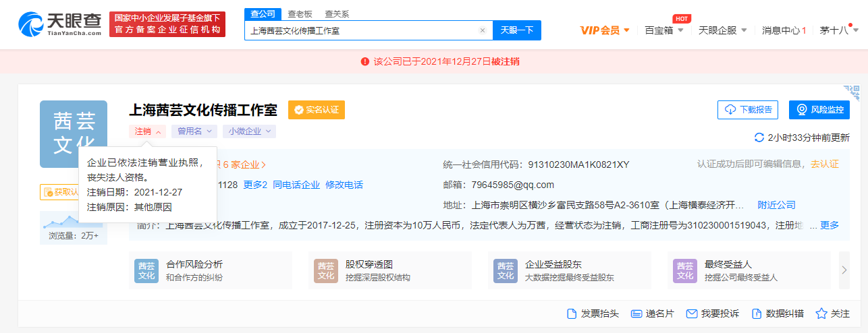Click the 浏览量 views trend chart

(x=74, y=220)
